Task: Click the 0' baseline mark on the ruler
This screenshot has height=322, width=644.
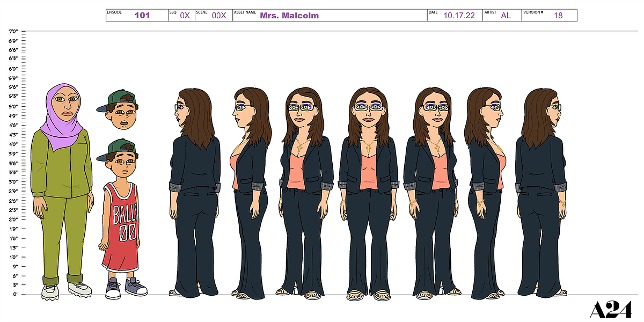Action: point(15,295)
